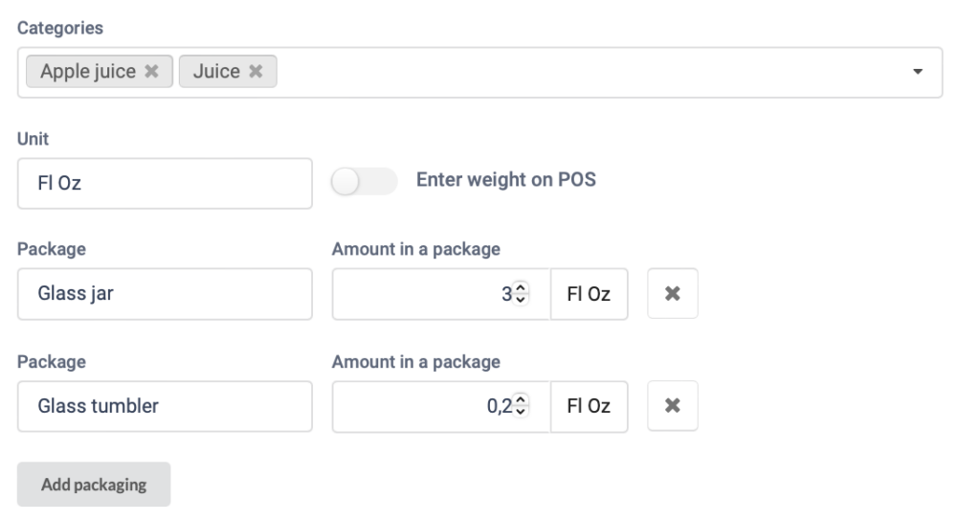Click the Juice category chip
Viewport: 980px width, 521px height.
pos(216,71)
